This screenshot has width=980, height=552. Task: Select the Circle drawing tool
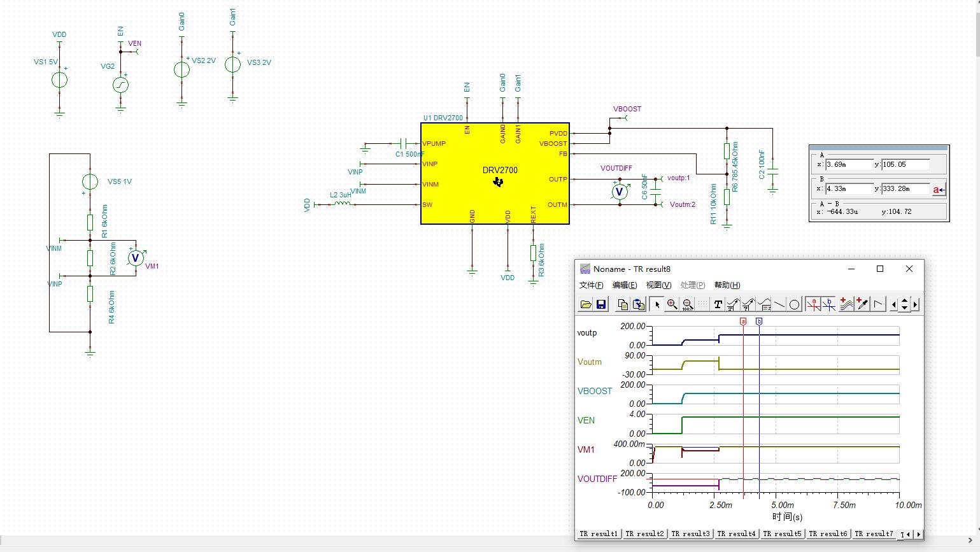[795, 304]
